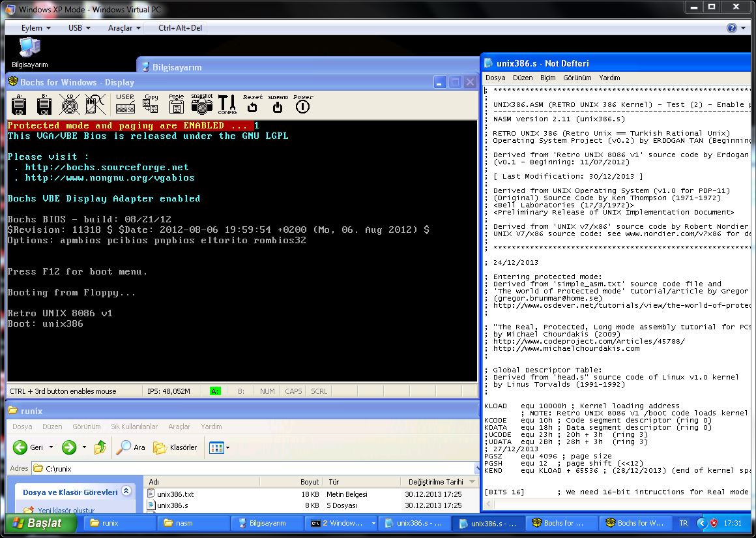Open Yardım menu in Not Defteri
This screenshot has height=538, width=756.
pos(609,78)
